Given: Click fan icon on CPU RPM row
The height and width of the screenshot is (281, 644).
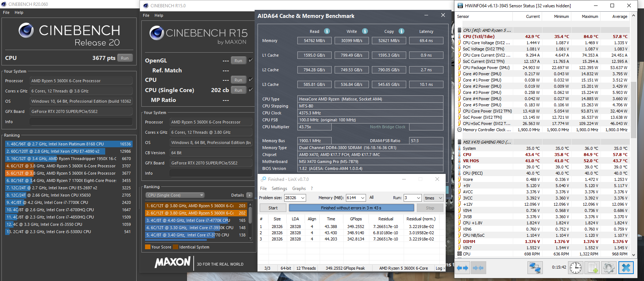Looking at the screenshot, I should click(x=460, y=254).
